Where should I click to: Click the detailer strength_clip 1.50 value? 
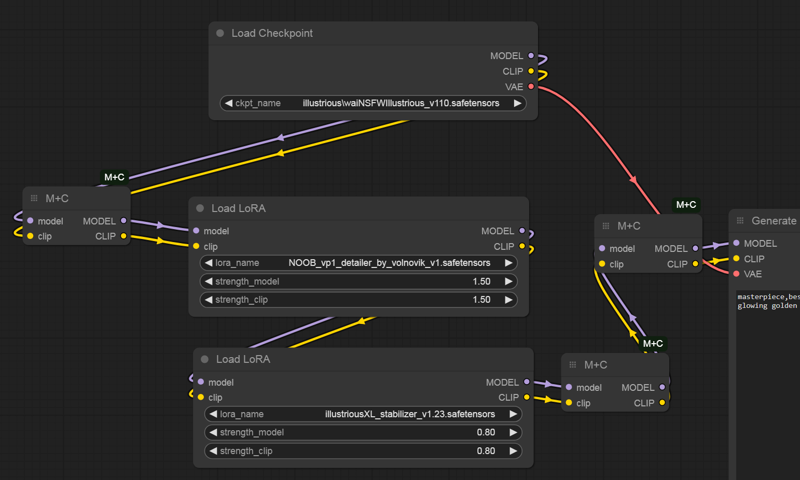tap(481, 300)
